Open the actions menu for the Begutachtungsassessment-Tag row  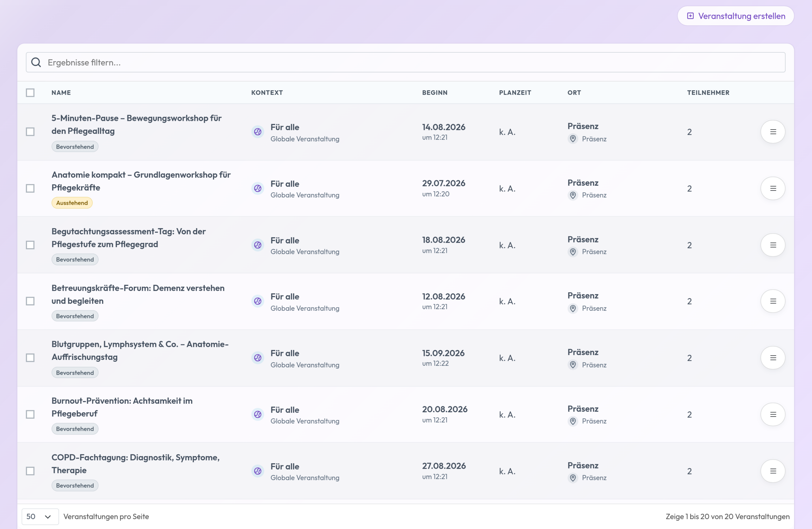click(x=773, y=245)
